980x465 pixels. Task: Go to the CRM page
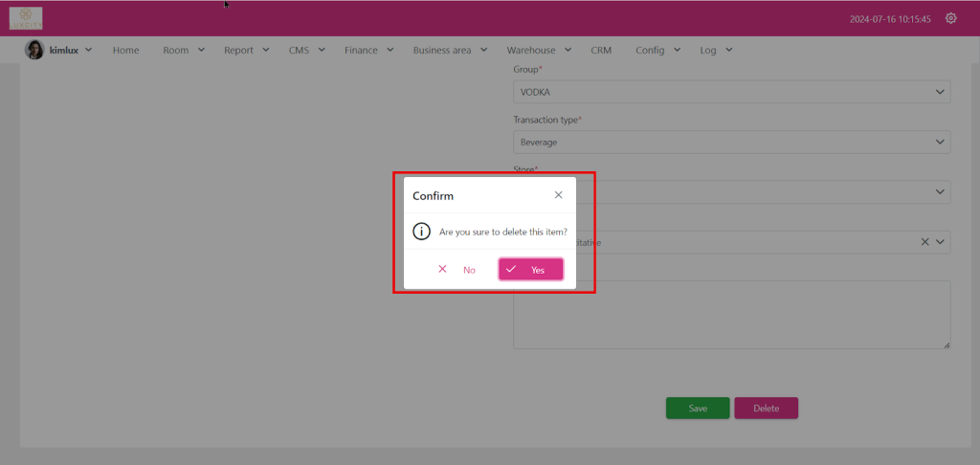click(601, 50)
